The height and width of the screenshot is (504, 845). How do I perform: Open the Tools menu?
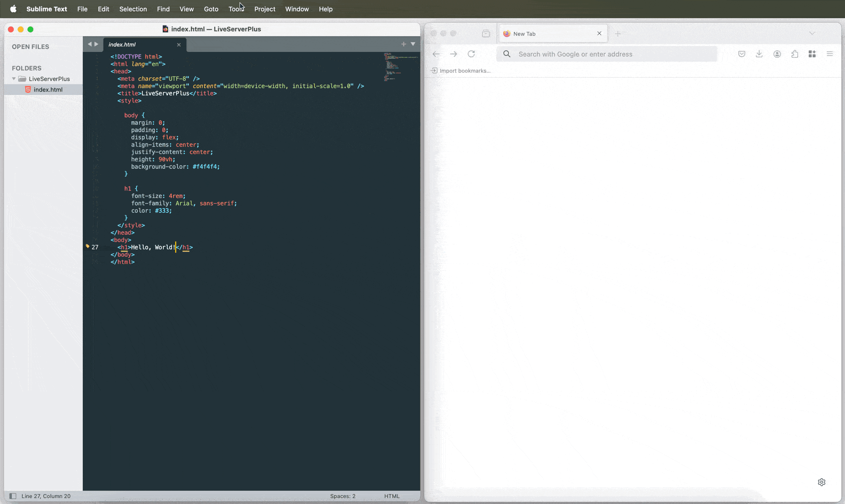click(x=236, y=9)
